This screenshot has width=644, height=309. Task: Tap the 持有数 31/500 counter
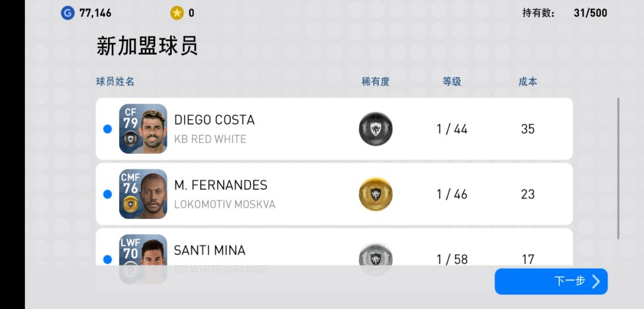[x=564, y=13]
